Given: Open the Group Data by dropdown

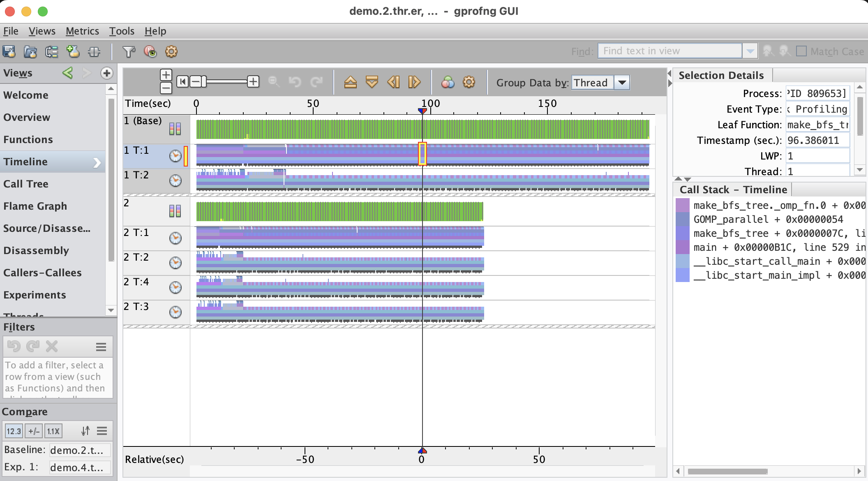Looking at the screenshot, I should (x=622, y=83).
